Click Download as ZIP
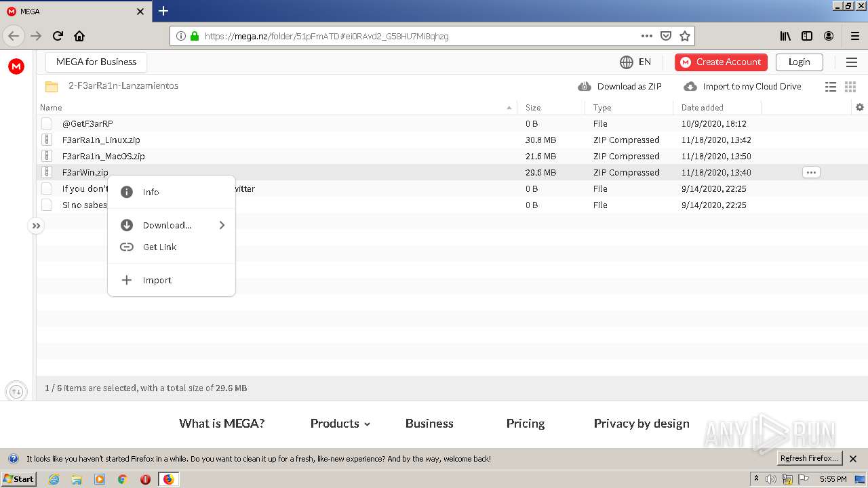This screenshot has width=868, height=488. tap(620, 87)
